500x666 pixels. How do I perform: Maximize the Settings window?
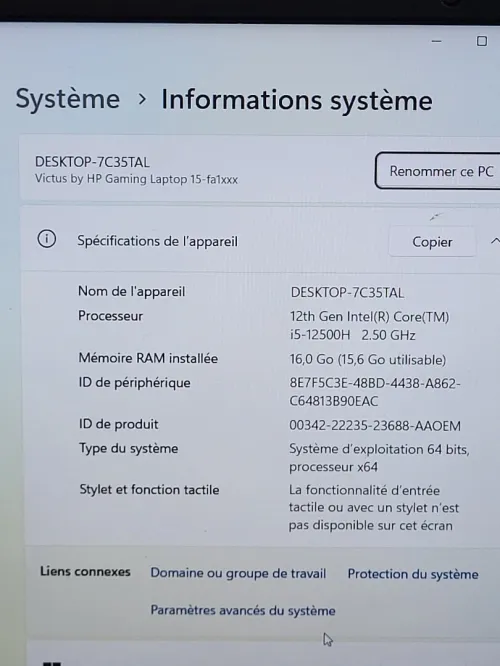tap(482, 41)
